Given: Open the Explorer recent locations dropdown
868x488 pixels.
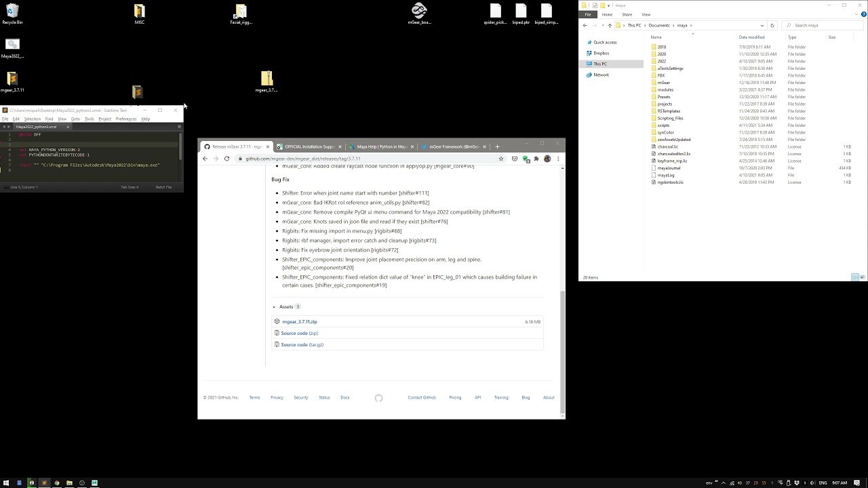Looking at the screenshot, I should pyautogui.click(x=601, y=25).
